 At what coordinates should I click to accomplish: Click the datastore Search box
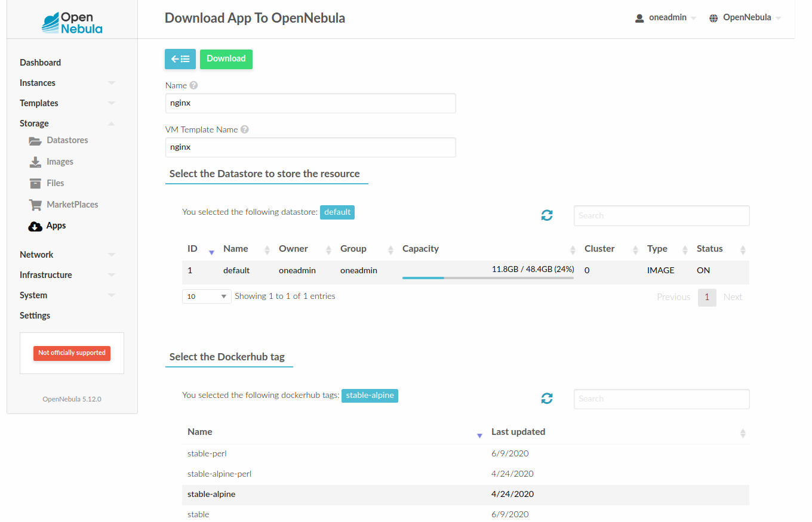662,216
